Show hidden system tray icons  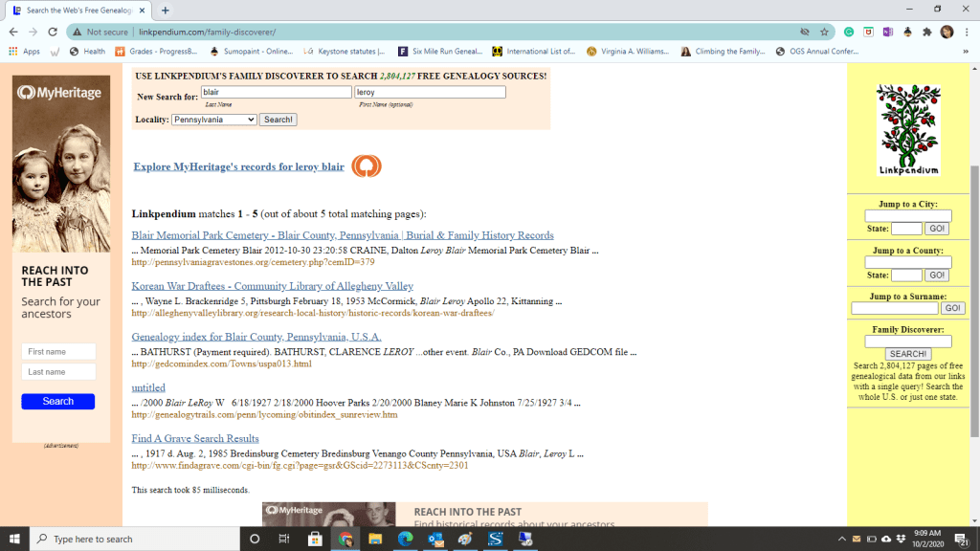(x=842, y=540)
